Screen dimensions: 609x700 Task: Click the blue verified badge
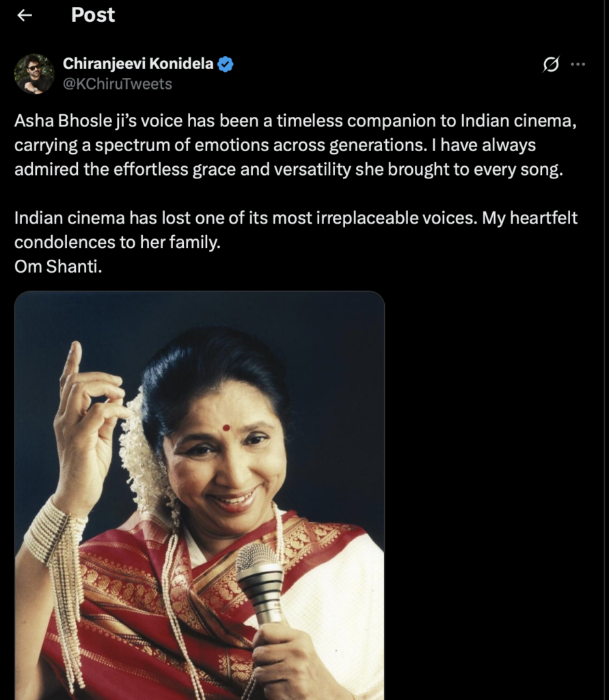pos(226,65)
